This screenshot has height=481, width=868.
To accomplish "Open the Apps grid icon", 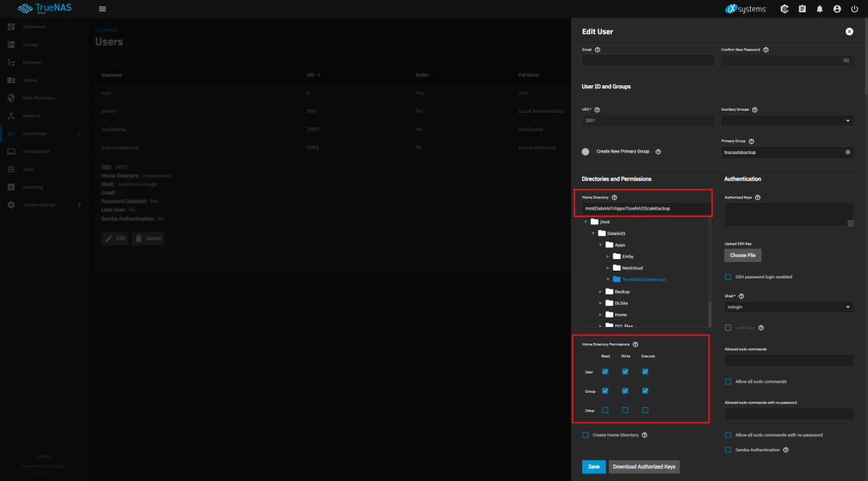I will (11, 169).
